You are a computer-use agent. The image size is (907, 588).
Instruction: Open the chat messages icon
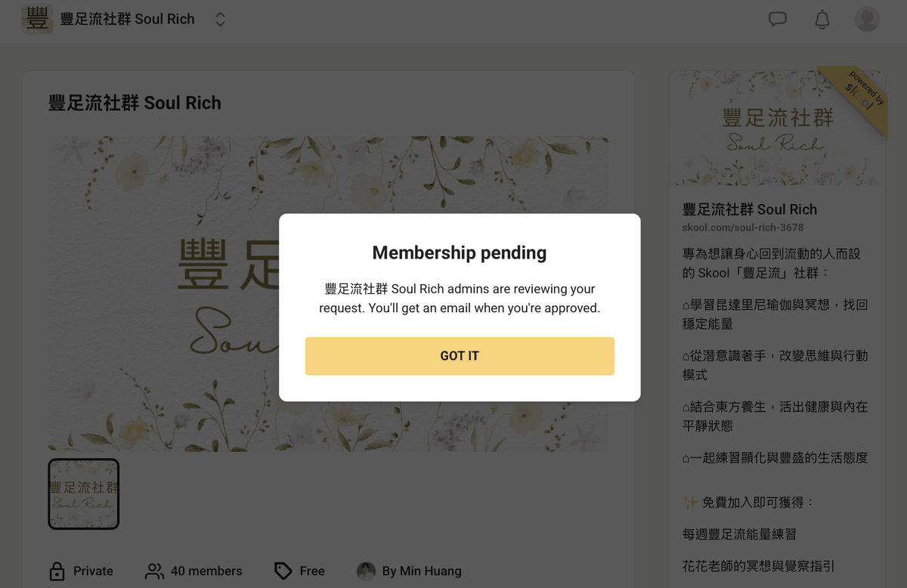click(x=777, y=20)
